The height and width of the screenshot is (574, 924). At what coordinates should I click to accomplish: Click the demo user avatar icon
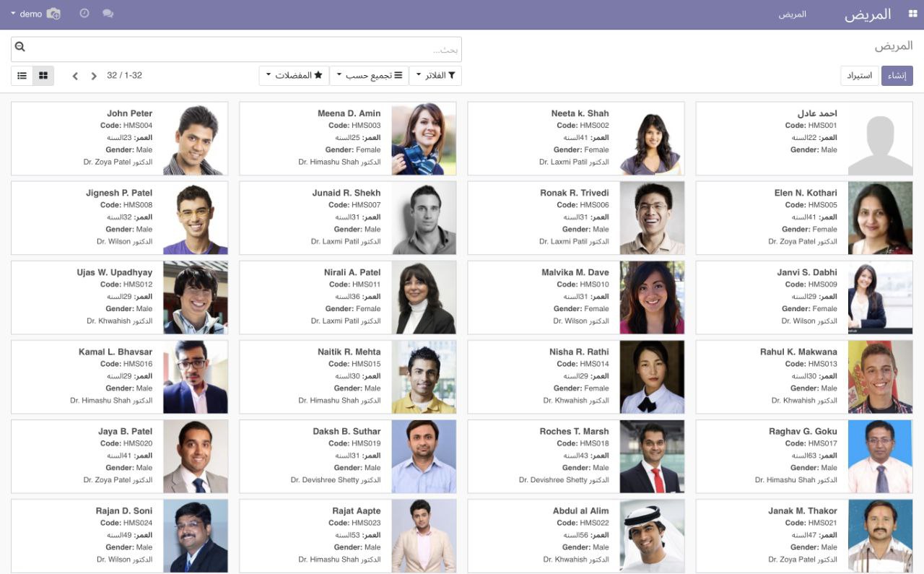[53, 14]
